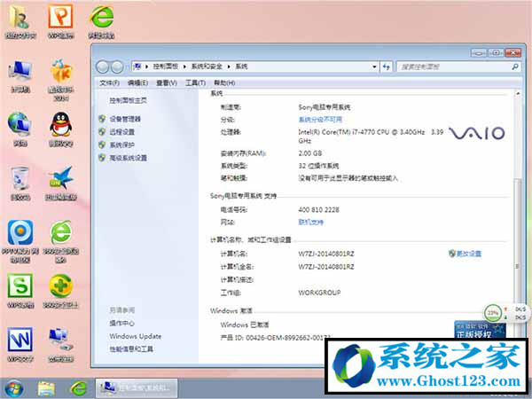Refresh the address bar location
532x399 pixels.
click(x=386, y=66)
